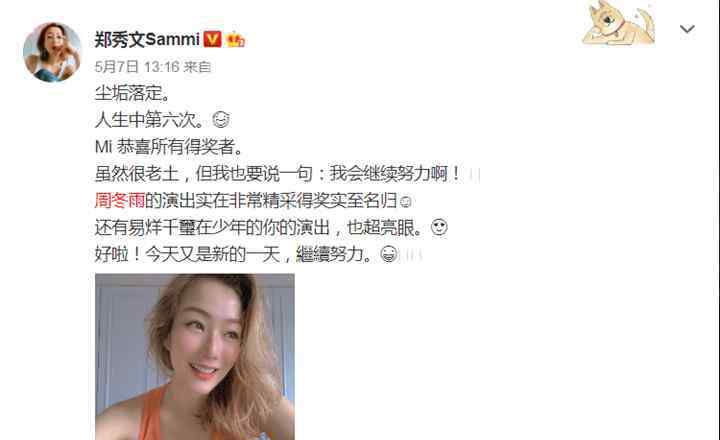The image size is (720, 440).
Task: Click heart-eyes emoji after 也超亮眼
Action: point(439,227)
